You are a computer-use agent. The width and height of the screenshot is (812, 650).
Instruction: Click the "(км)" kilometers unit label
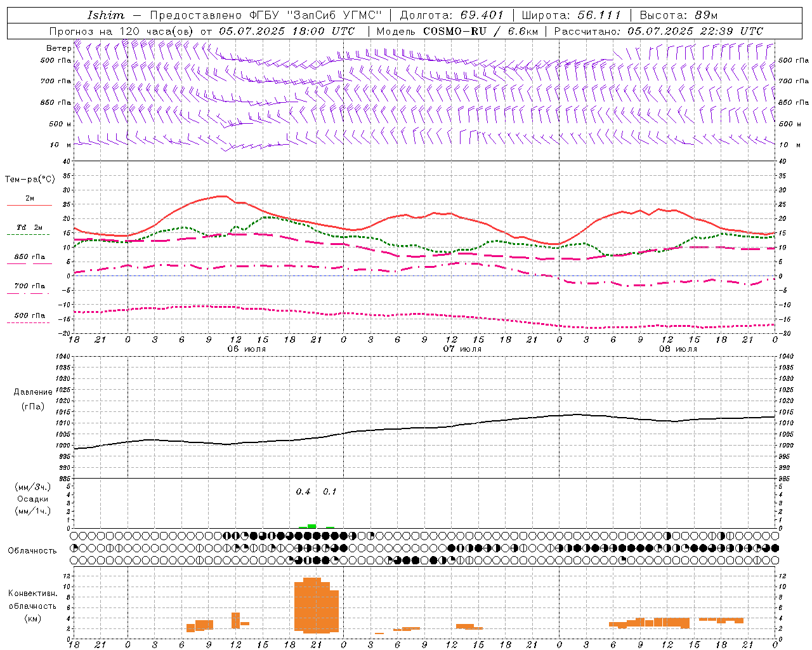33,618
